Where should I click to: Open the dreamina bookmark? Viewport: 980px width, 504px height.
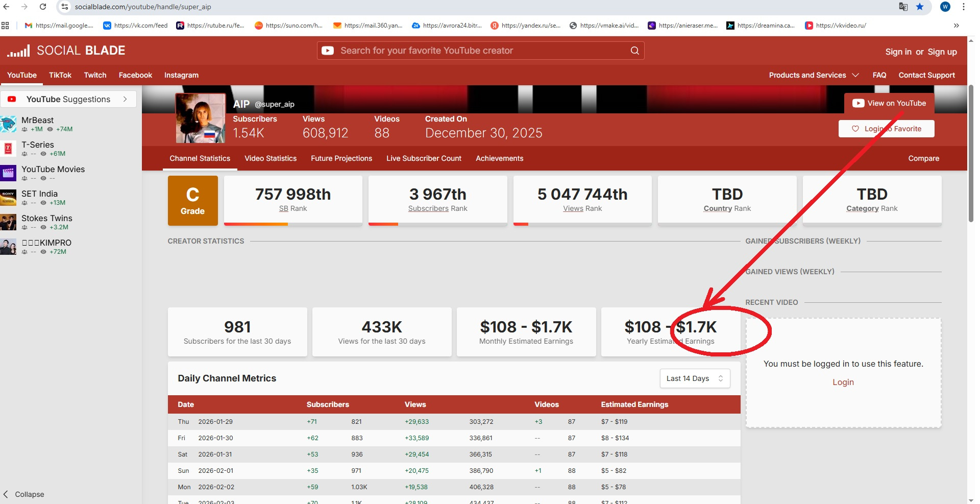(x=761, y=26)
